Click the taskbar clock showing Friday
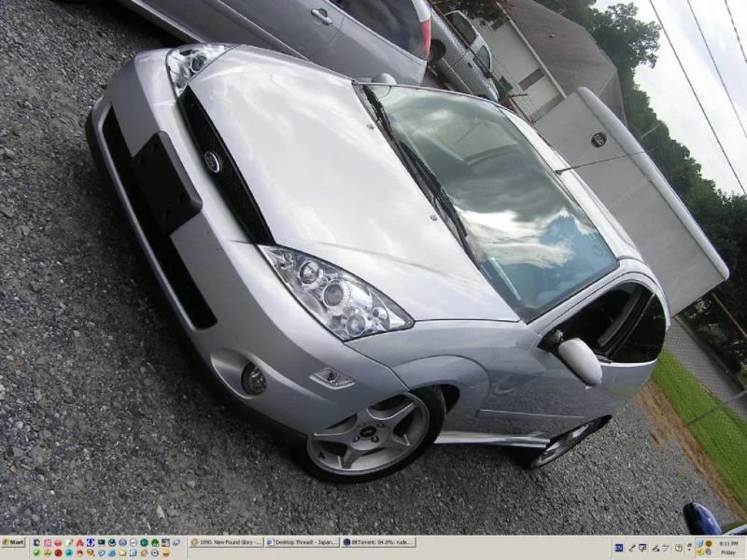This screenshot has height=560, width=747. pos(728,548)
